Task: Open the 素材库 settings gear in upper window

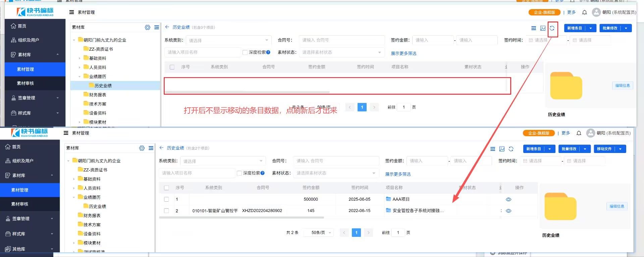Action: [x=148, y=28]
